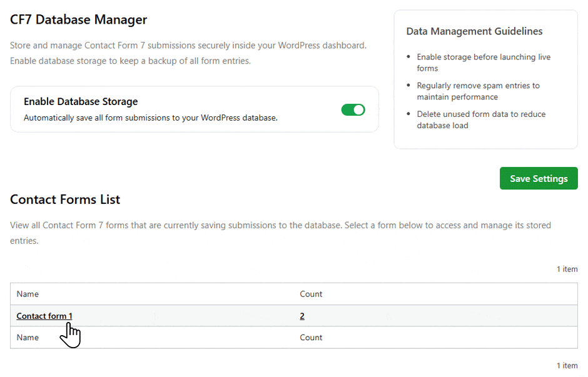Screen dimensions: 588x377
Task: Click the Name label in the table footer
Action: [x=28, y=337]
